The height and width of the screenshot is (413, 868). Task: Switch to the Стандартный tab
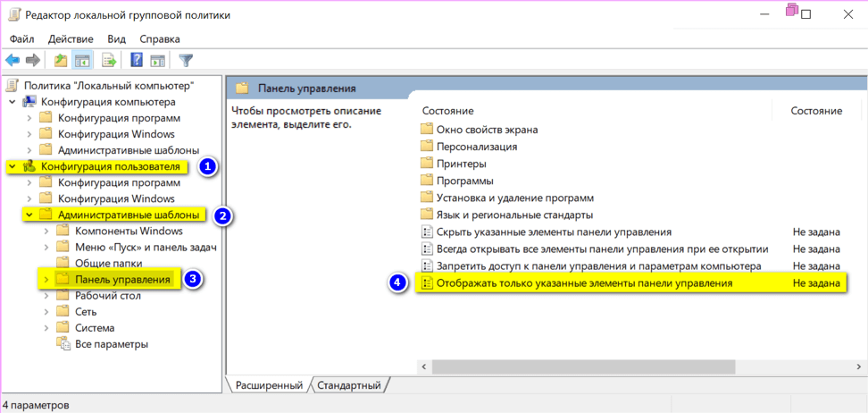click(x=350, y=385)
